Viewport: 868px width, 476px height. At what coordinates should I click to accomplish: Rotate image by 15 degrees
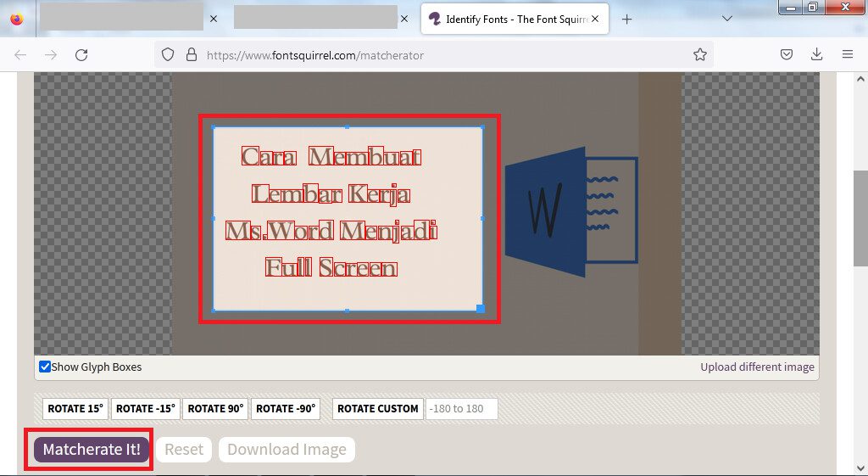click(x=75, y=409)
